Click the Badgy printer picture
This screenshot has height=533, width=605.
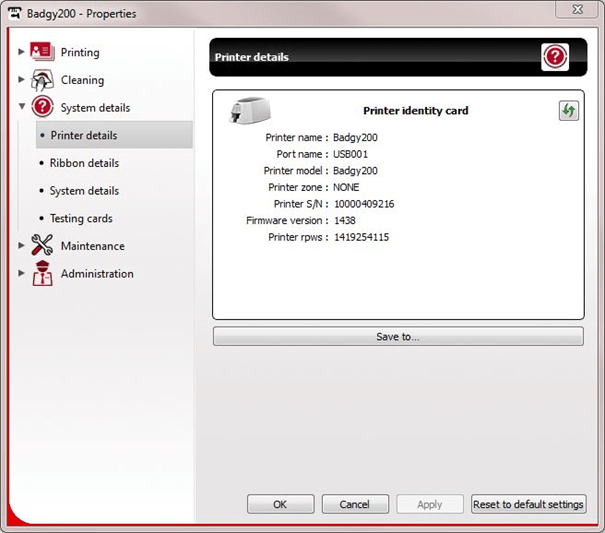click(x=250, y=110)
